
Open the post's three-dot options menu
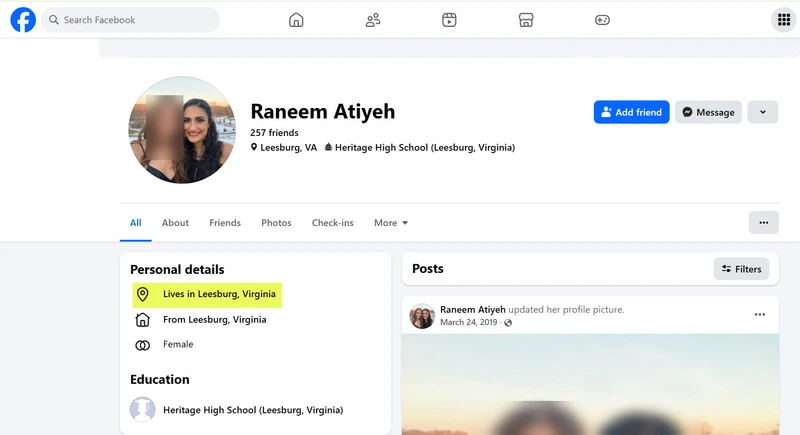(x=760, y=314)
